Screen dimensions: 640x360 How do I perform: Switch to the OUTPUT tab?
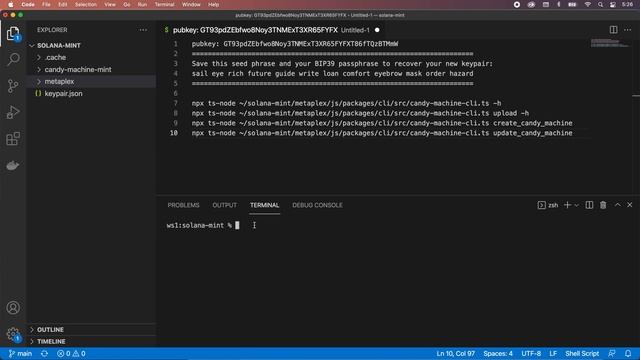[x=224, y=205]
